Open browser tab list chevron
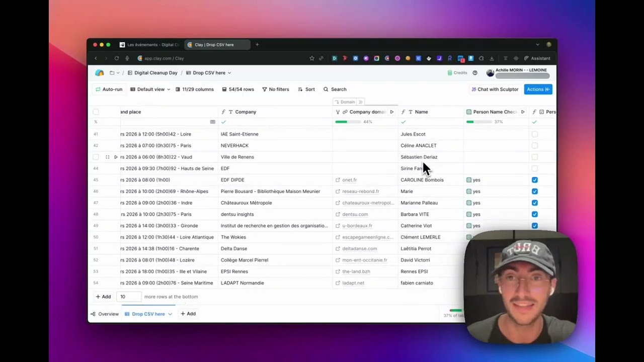This screenshot has width=644, height=362. 537,45
